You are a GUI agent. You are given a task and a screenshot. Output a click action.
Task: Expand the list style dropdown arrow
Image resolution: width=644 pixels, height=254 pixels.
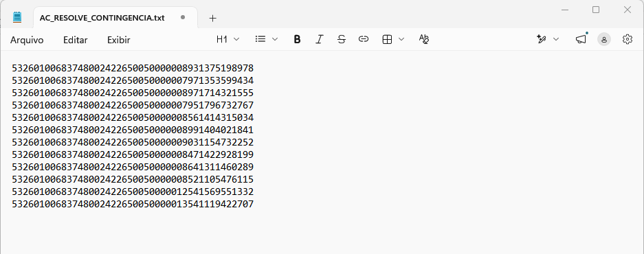[275, 39]
